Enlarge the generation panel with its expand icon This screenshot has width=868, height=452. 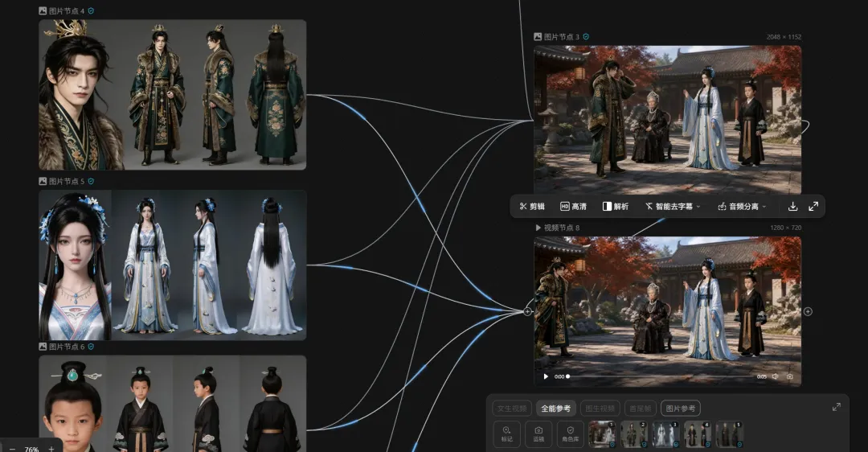pyautogui.click(x=837, y=407)
